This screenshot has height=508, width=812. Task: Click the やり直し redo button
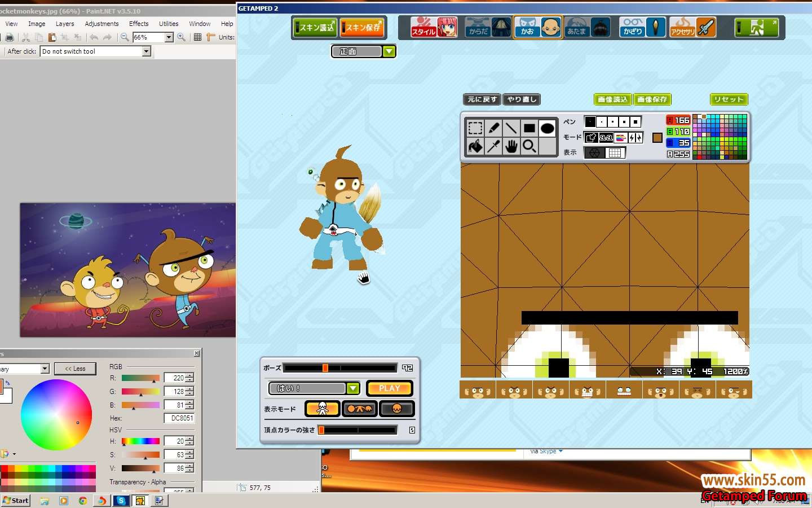[x=522, y=99]
